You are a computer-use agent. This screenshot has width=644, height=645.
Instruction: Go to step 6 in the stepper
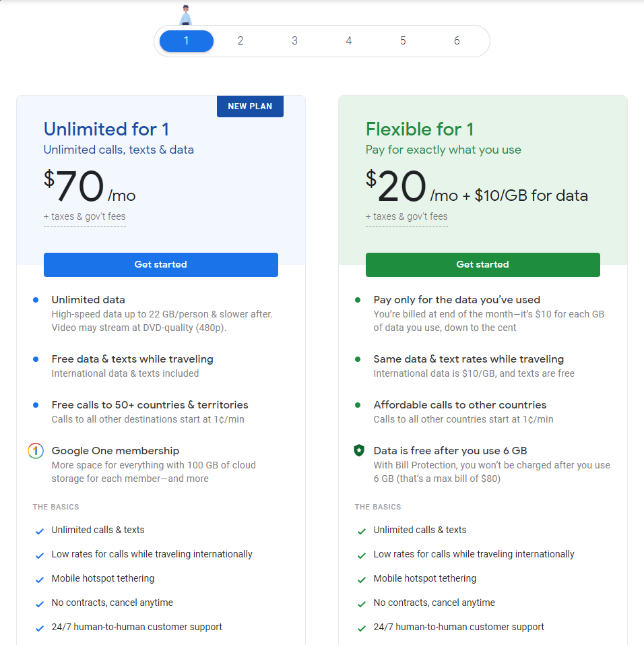(457, 40)
